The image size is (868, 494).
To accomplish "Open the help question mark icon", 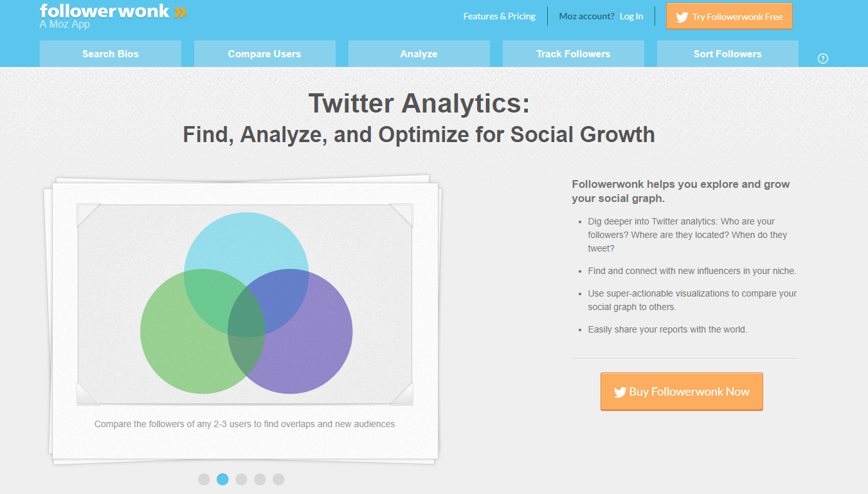I will [x=823, y=58].
